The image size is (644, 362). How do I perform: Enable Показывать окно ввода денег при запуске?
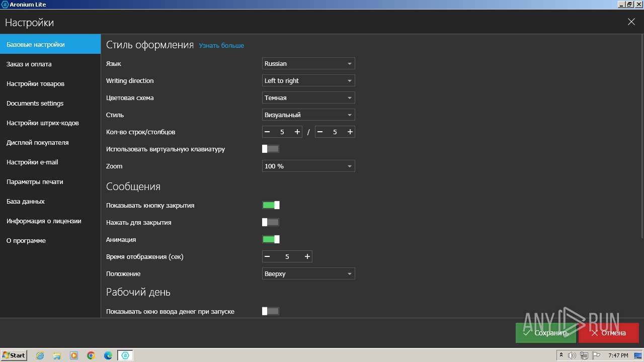click(x=271, y=311)
